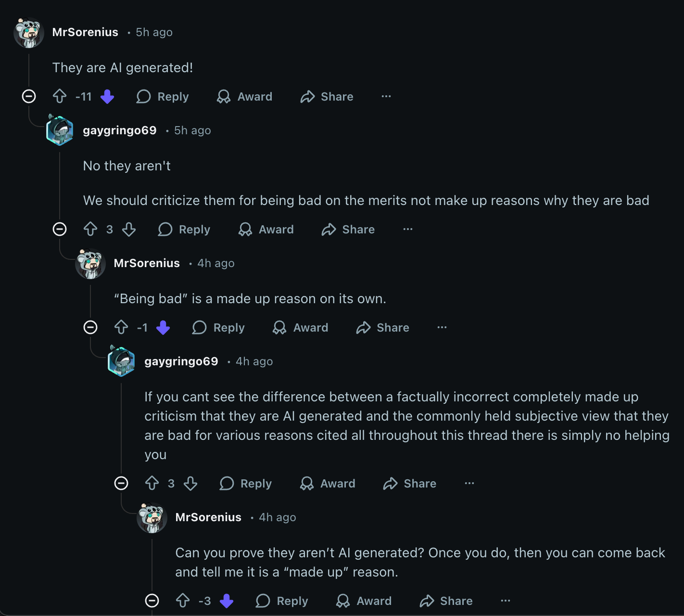684x616 pixels.
Task: Reply to "They are AI generated!" comment
Action: click(x=163, y=97)
